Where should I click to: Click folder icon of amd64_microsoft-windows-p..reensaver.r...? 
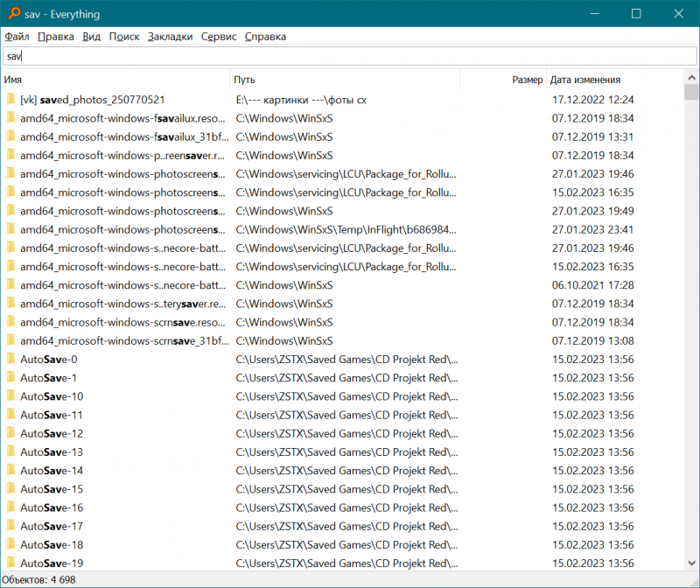pos(11,155)
